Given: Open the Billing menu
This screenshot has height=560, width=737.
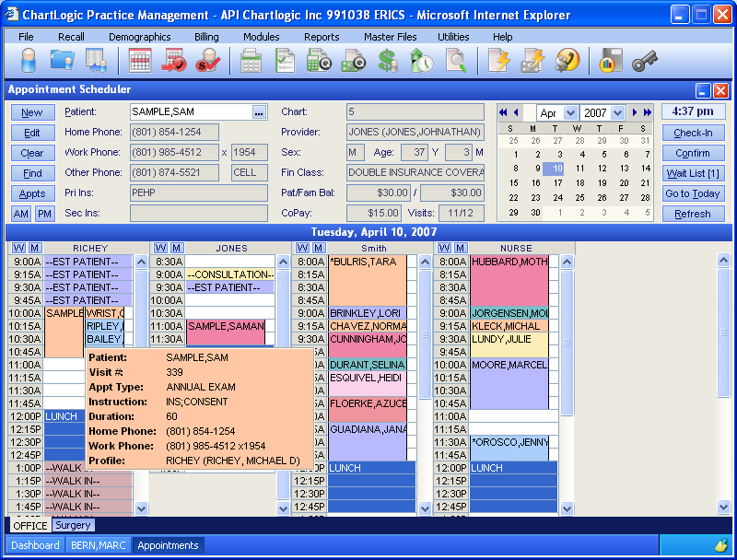Looking at the screenshot, I should (206, 37).
